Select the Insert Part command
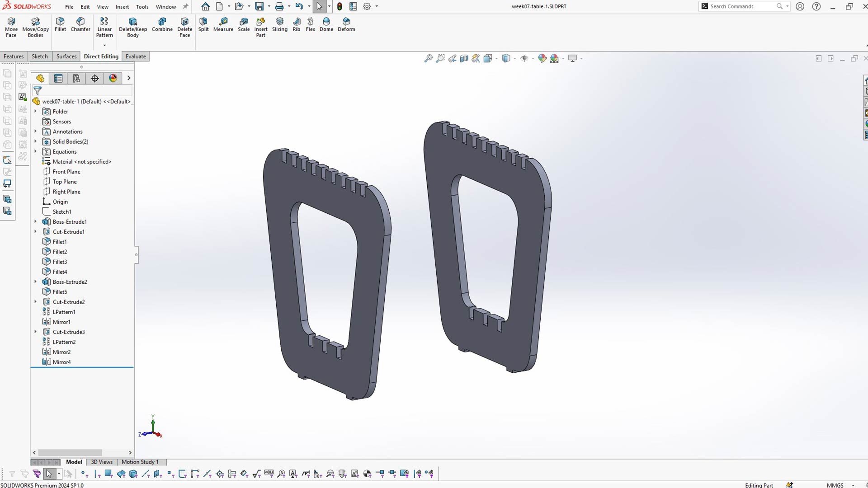The height and width of the screenshot is (488, 868). point(261,27)
